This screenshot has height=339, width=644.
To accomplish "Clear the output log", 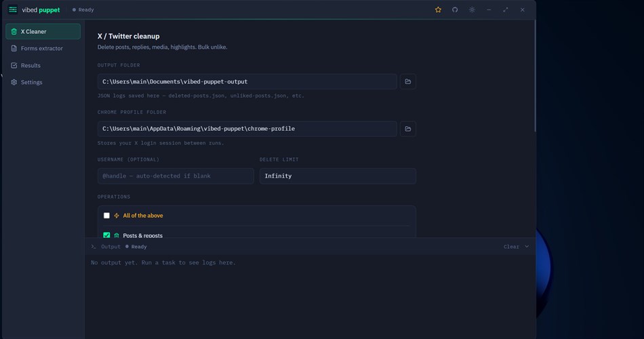I will tap(511, 247).
